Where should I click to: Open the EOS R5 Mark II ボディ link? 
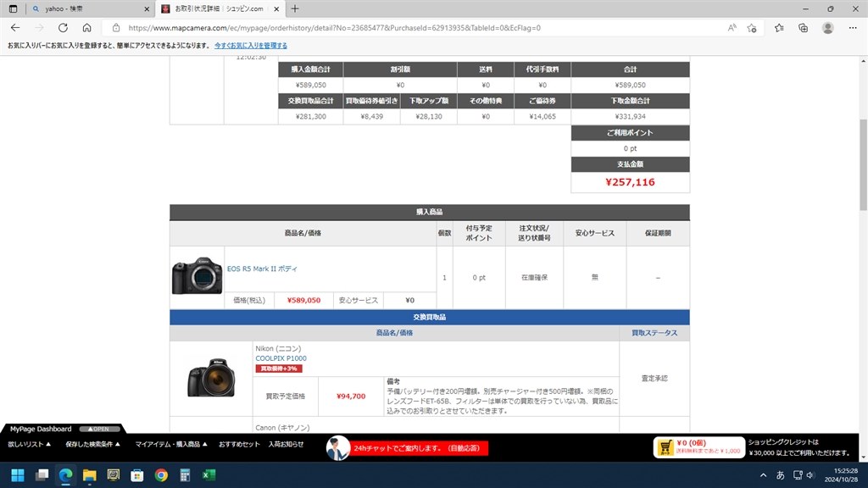pos(262,269)
